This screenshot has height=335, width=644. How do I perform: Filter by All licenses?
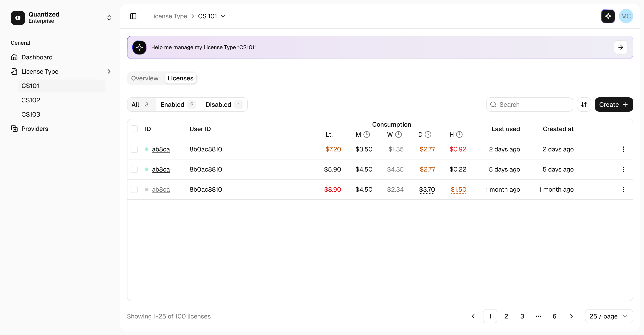tap(142, 105)
